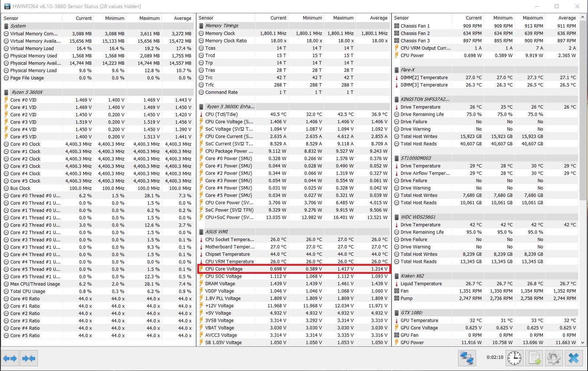588x371 pixels.
Task: Open sensor settings gear icon
Action: tap(553, 358)
